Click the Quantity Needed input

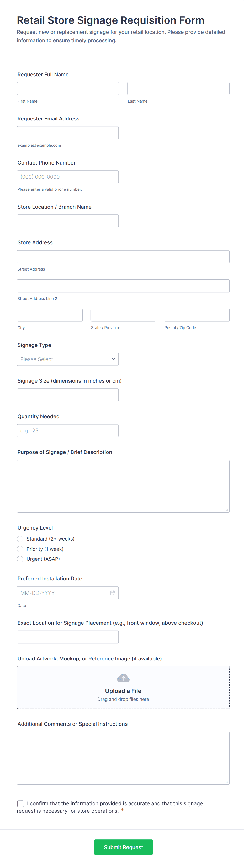(68, 431)
